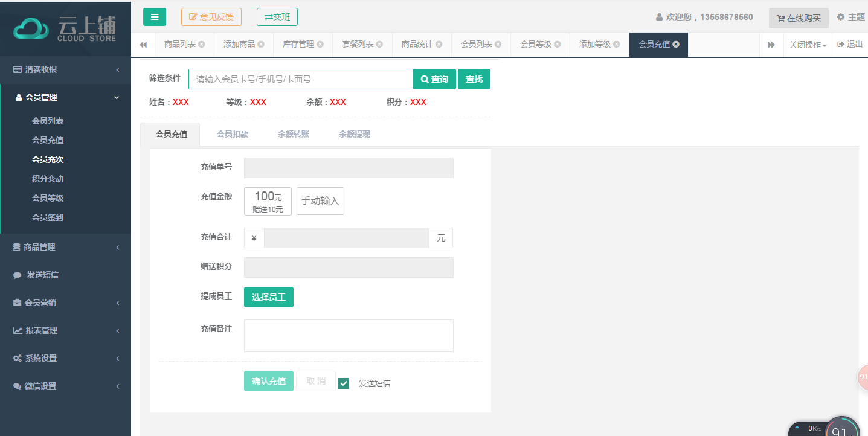Close the 套餐列表 tab via its x icon

[x=379, y=45]
